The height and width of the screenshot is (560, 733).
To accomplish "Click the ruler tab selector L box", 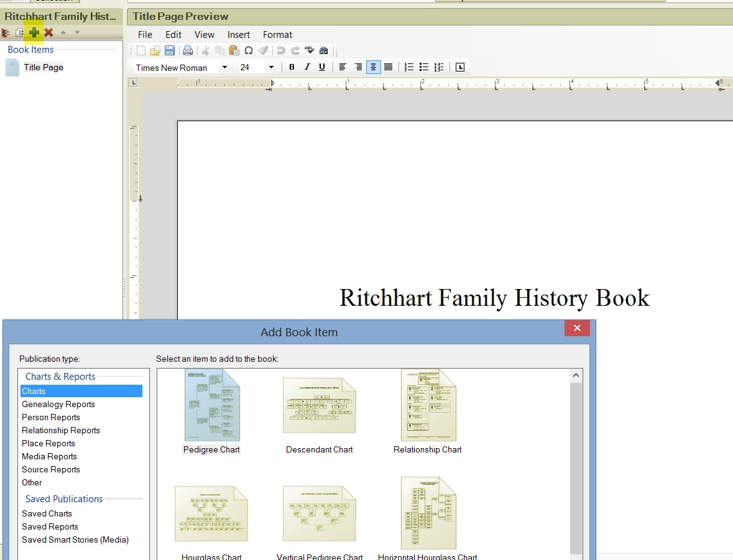I will click(x=133, y=83).
